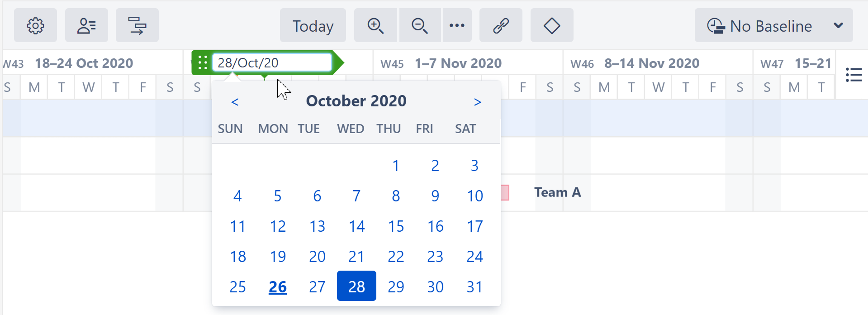
Task: Select the resources panel icon
Action: (x=86, y=25)
